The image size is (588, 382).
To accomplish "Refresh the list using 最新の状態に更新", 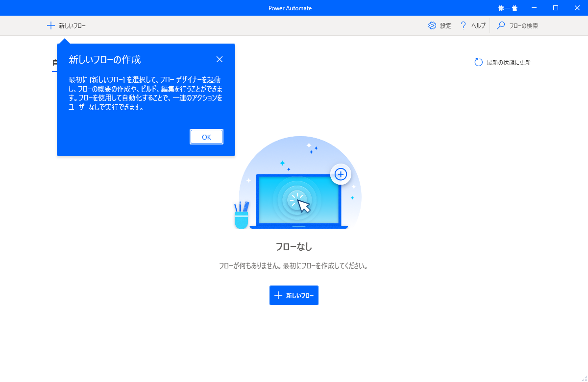I will [x=503, y=63].
